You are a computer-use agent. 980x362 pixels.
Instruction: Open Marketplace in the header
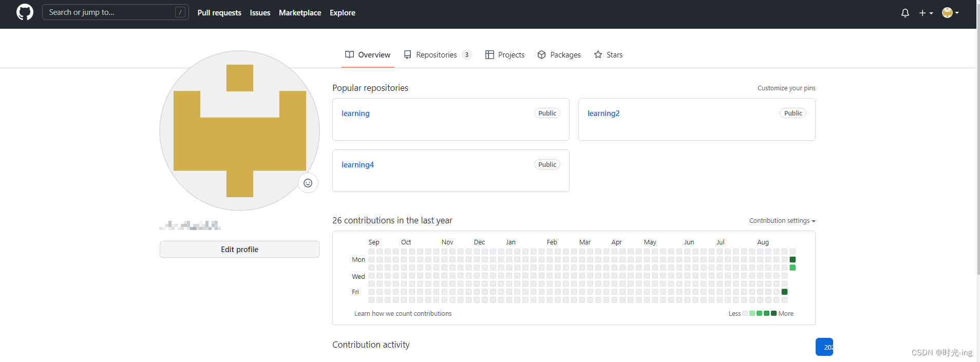(300, 13)
